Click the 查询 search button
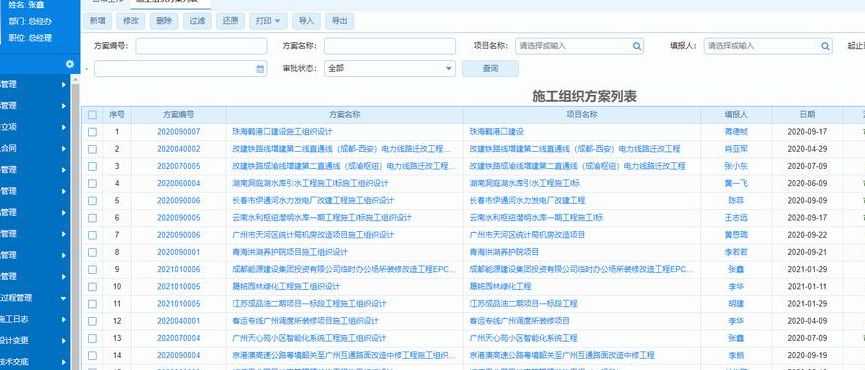Screen dimensions: 865x370 pos(490,69)
